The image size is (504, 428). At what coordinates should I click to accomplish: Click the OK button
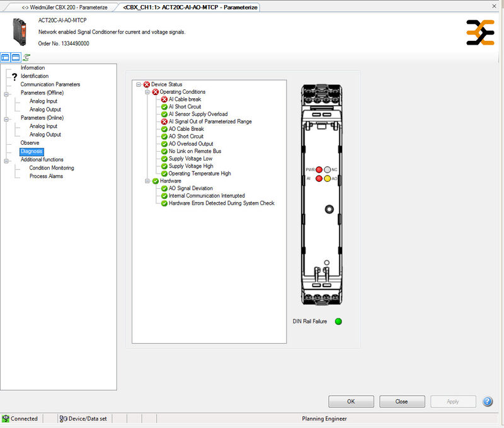[x=351, y=402]
